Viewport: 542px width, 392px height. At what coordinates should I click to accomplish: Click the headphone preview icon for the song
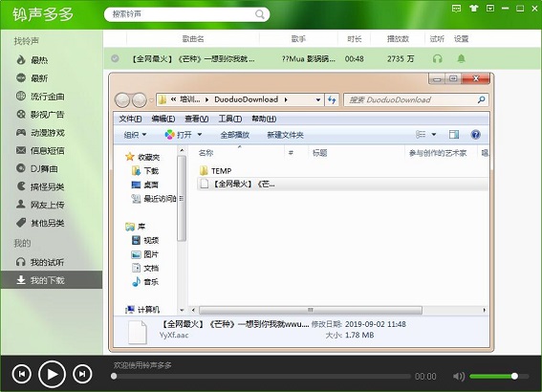click(437, 58)
